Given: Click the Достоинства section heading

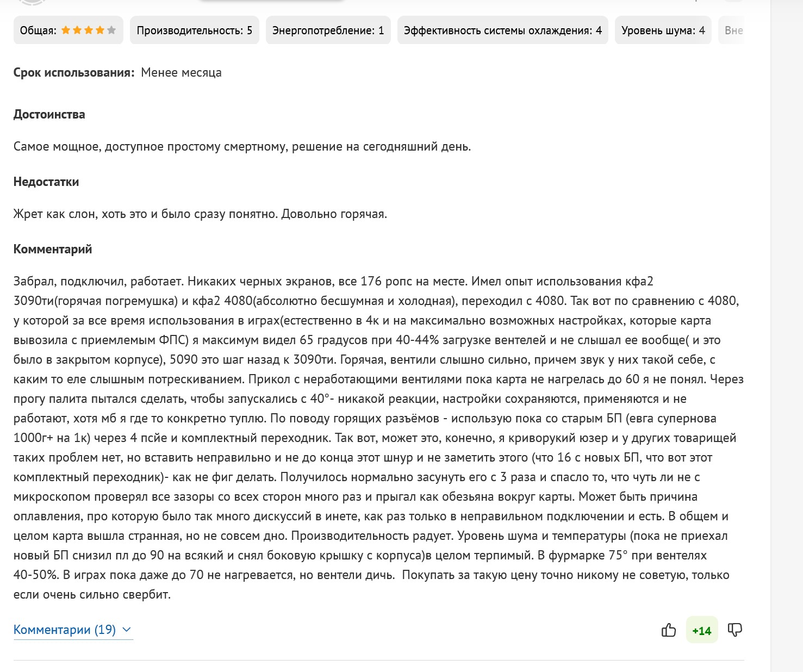Looking at the screenshot, I should pyautogui.click(x=49, y=114).
